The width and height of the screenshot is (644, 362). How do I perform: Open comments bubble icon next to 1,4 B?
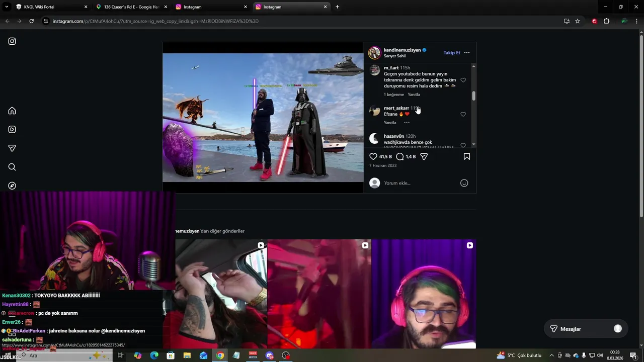tap(400, 156)
